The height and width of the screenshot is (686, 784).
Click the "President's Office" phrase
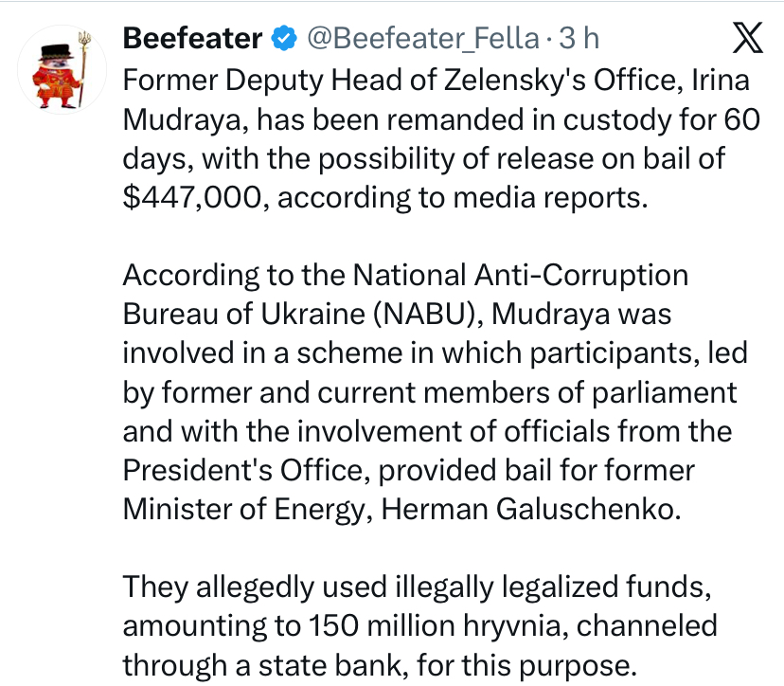[x=246, y=471]
